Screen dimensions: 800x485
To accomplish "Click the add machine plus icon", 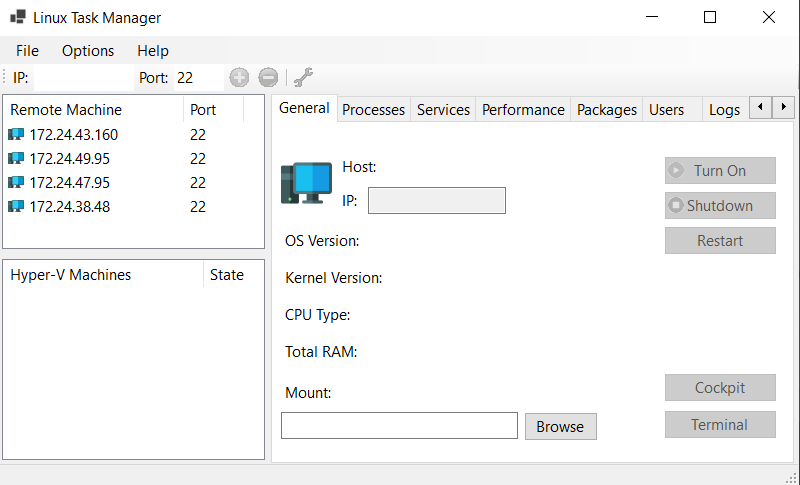I will [x=239, y=77].
